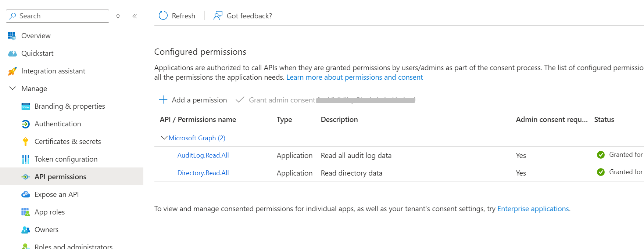644x249 pixels.
Task: Collapse the sidebar with double-chevron
Action: [135, 16]
